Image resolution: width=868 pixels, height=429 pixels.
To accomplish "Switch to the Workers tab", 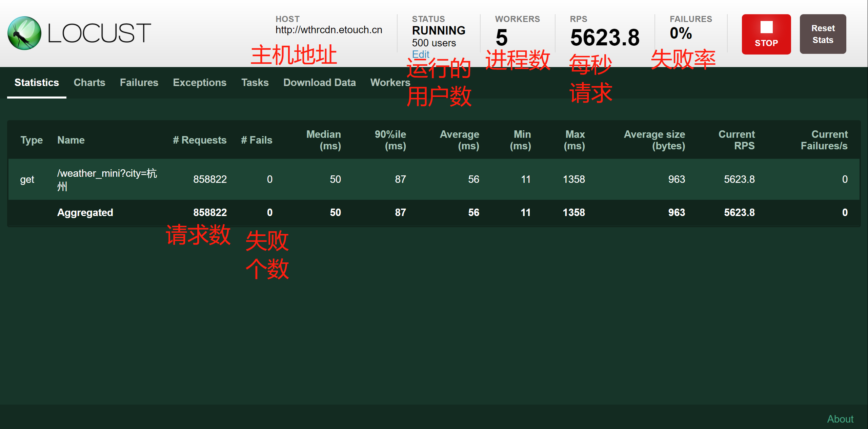I will 390,83.
